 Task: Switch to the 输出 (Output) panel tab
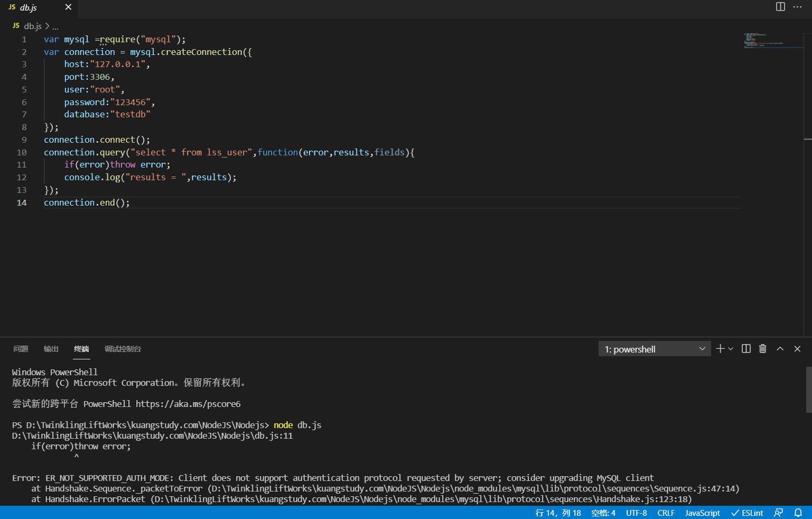pyautogui.click(x=51, y=349)
